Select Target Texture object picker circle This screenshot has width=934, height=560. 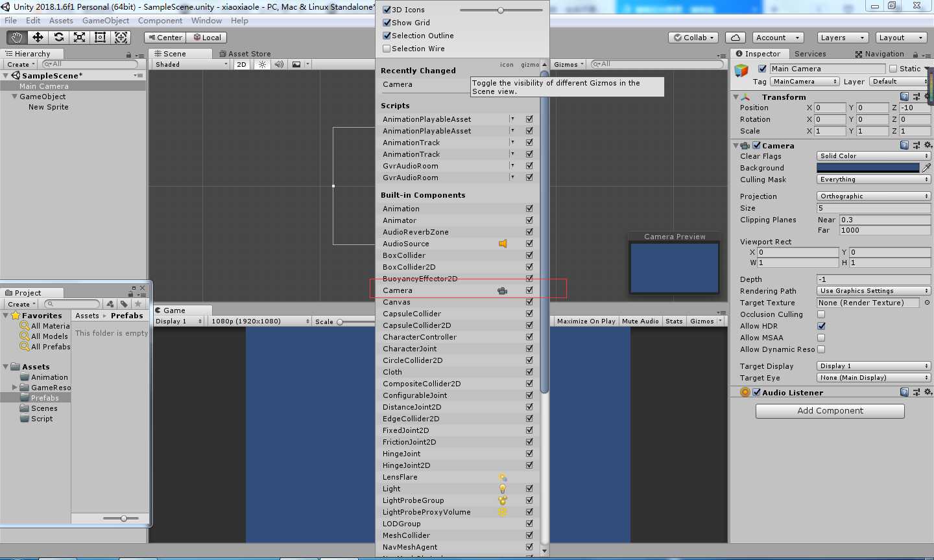click(x=927, y=303)
